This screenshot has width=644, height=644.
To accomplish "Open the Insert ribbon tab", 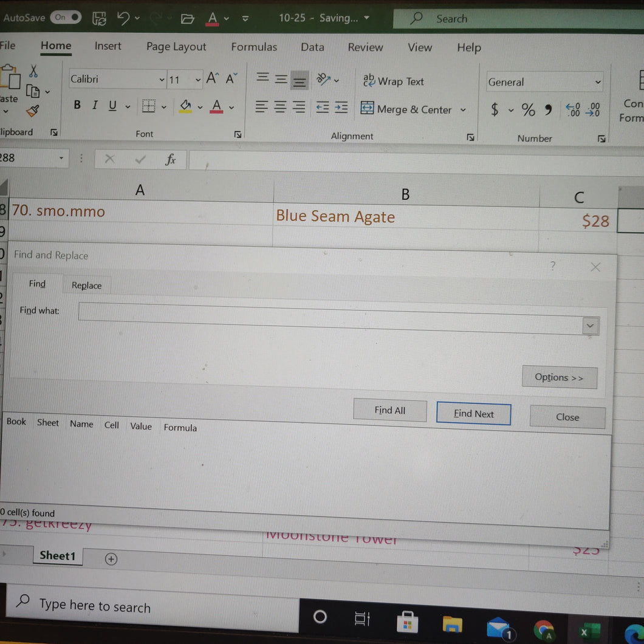I will (108, 46).
